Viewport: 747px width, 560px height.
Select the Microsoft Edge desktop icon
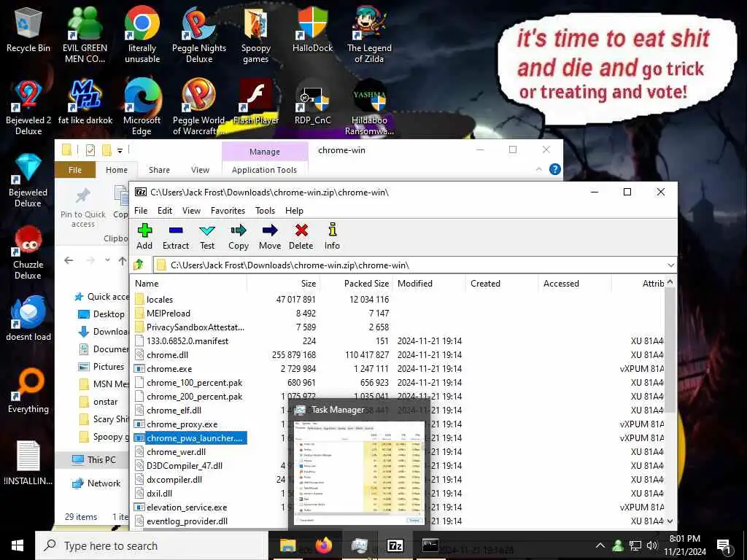[142, 108]
